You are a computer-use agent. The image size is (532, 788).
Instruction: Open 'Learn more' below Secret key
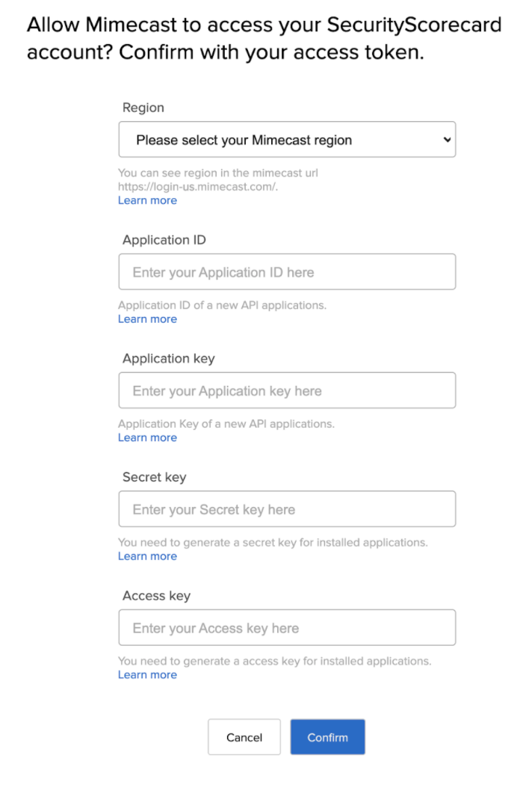click(147, 556)
